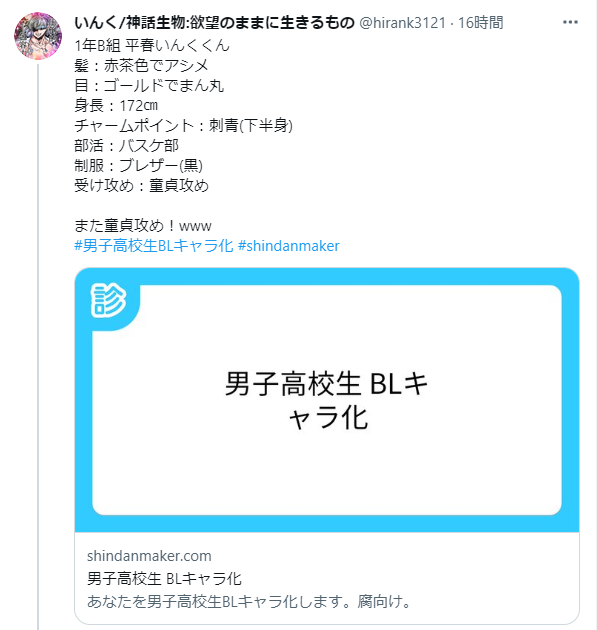Open the large 男子高校生 BLキャラ化 card image
The image size is (597, 630).
(327, 400)
